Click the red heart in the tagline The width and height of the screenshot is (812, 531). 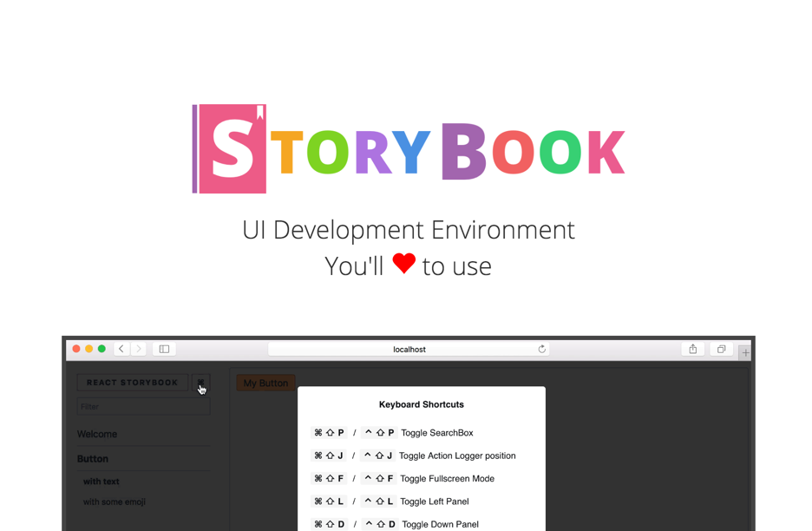tap(403, 265)
